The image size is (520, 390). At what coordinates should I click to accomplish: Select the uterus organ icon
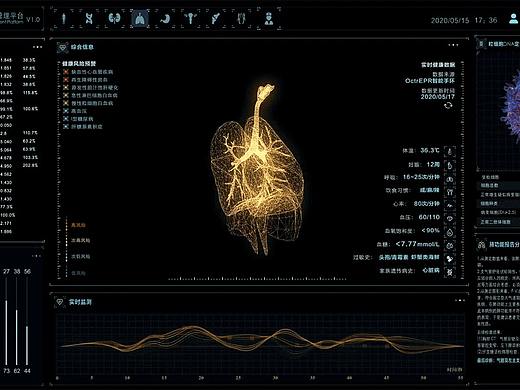point(191,18)
